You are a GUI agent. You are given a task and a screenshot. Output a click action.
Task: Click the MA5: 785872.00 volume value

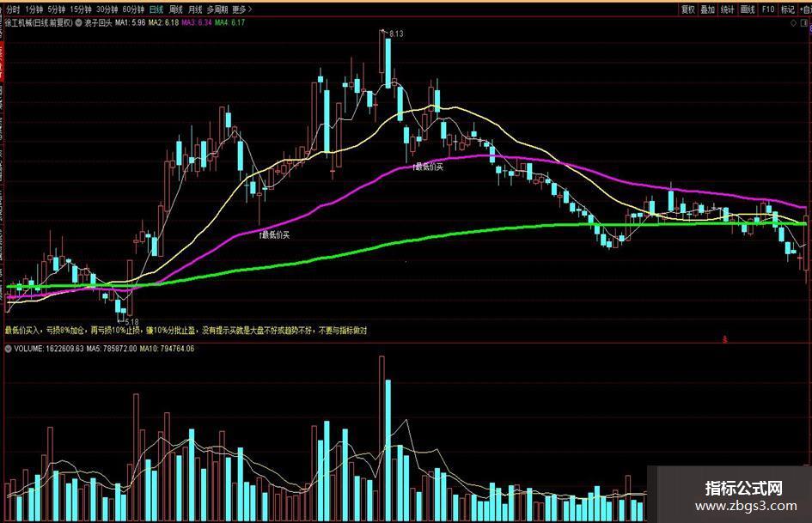[x=113, y=349]
